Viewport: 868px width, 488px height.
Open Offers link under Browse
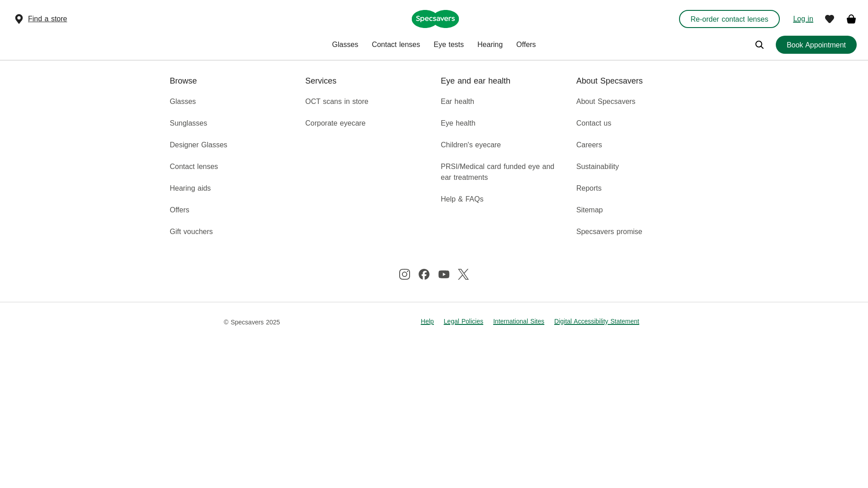[x=179, y=210]
